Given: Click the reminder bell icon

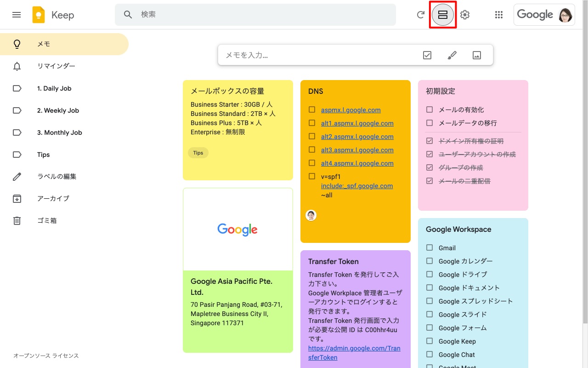Looking at the screenshot, I should coord(17,66).
